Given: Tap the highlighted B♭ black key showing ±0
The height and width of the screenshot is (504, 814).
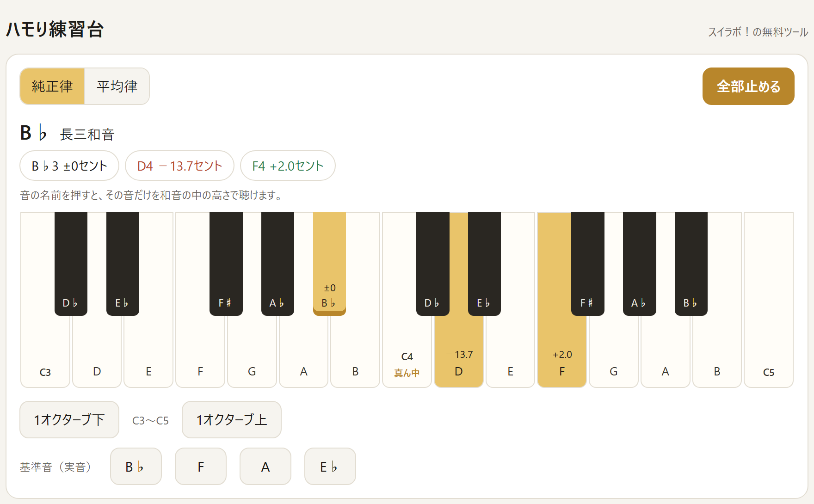Looking at the screenshot, I should click(329, 264).
